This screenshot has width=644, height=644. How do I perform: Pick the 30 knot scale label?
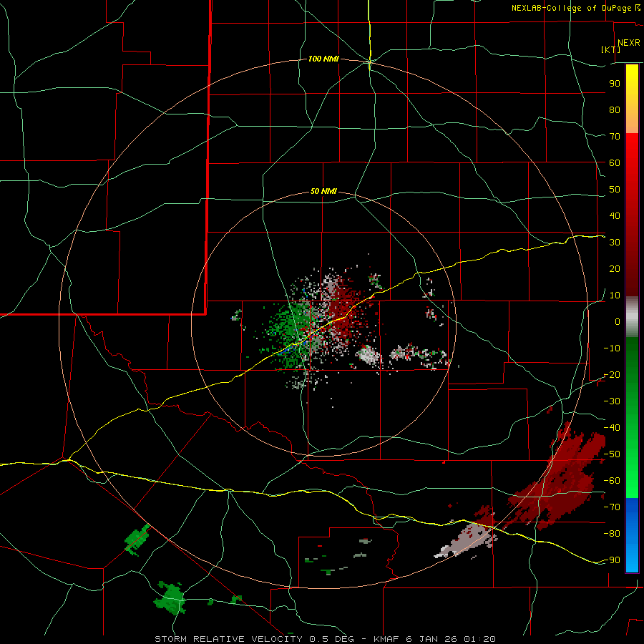[615, 243]
